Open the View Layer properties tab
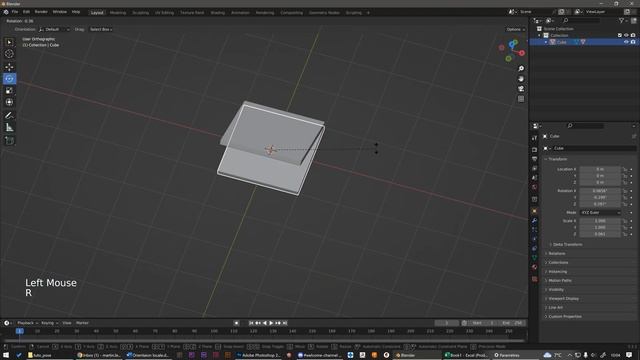This screenshot has height=360, width=640. [x=534, y=169]
